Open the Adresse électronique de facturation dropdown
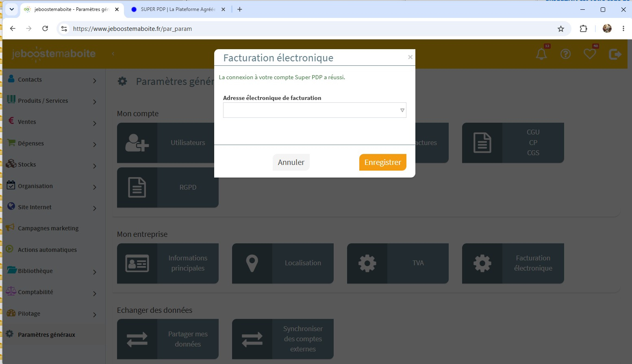The height and width of the screenshot is (364, 632). (x=315, y=110)
